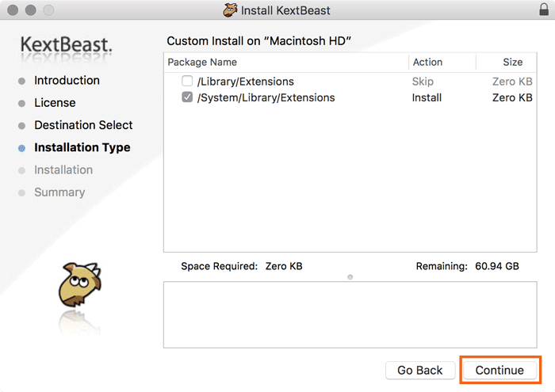Select the /Library/Extensions row text
This screenshot has width=555, height=392.
tap(245, 82)
